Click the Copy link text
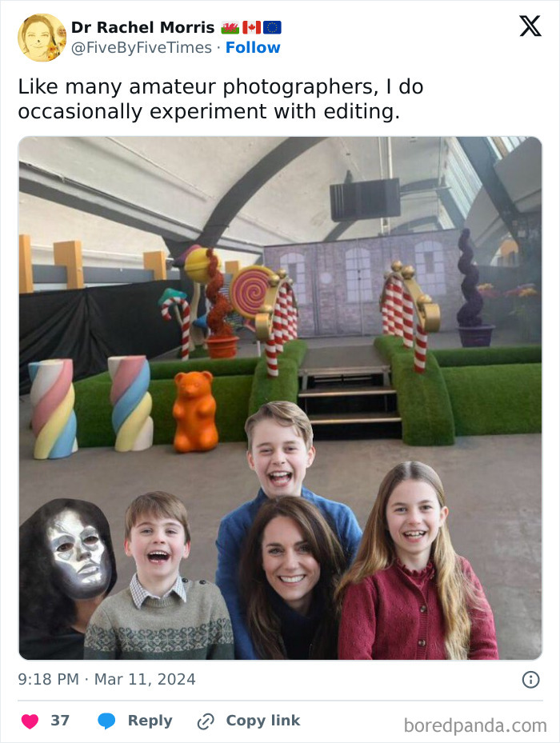Screen dimensions: 560x743 [x=263, y=721]
